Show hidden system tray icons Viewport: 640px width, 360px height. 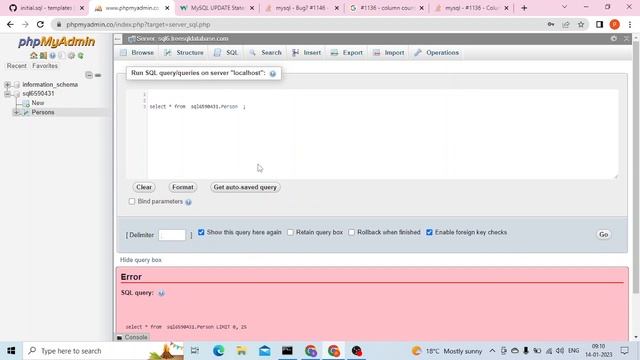coord(492,351)
